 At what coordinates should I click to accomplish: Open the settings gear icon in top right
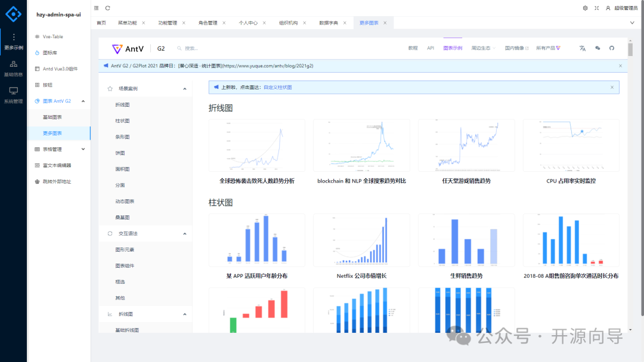coord(586,8)
